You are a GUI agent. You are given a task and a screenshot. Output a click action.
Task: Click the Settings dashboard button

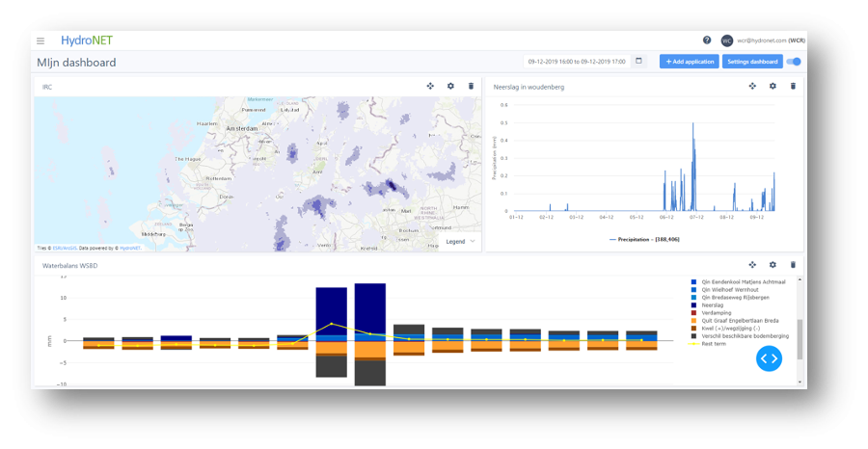752,62
